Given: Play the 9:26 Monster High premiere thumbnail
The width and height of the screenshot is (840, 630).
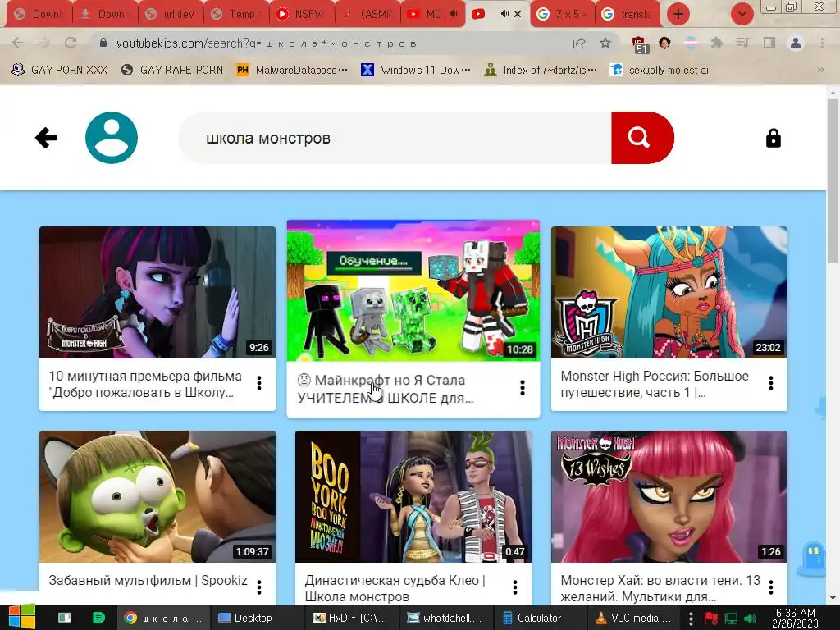Looking at the screenshot, I should (x=157, y=293).
